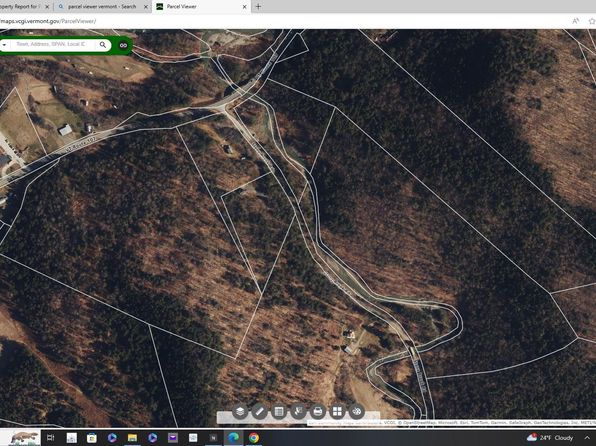The image size is (596, 446).
Task: Open the basemap gallery grid icon
Action: click(337, 411)
